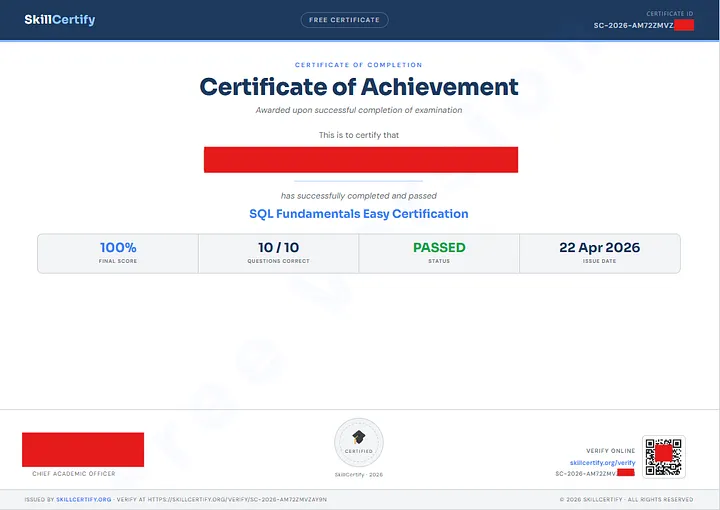Click the 100% final score value
The width and height of the screenshot is (720, 510).
(x=118, y=247)
